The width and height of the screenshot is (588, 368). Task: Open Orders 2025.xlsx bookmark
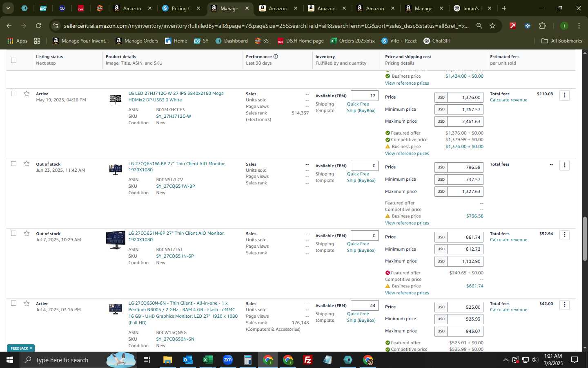click(352, 41)
